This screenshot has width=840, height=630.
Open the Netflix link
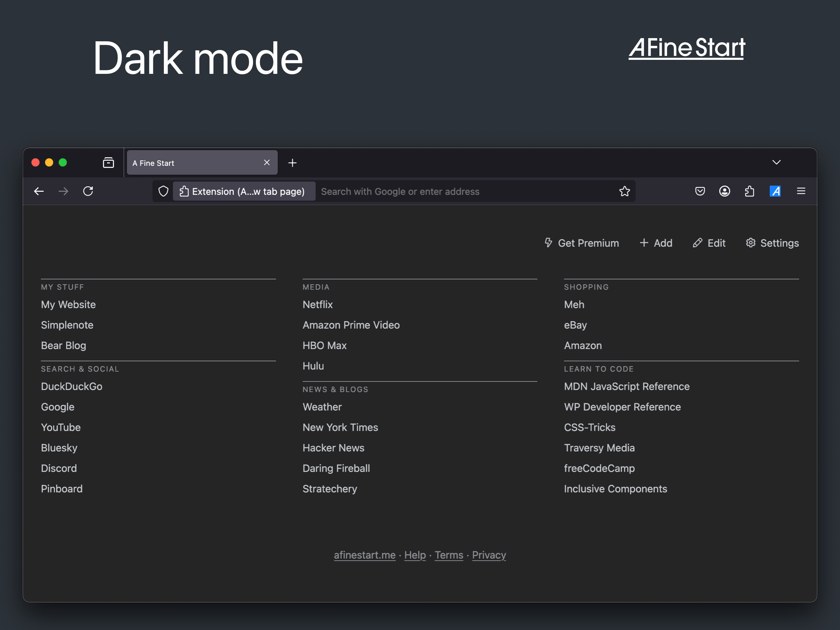click(317, 304)
